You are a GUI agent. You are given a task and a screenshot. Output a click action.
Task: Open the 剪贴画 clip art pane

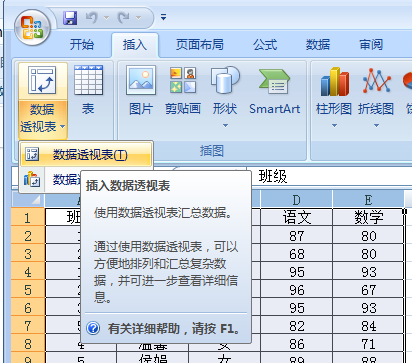[x=183, y=91]
